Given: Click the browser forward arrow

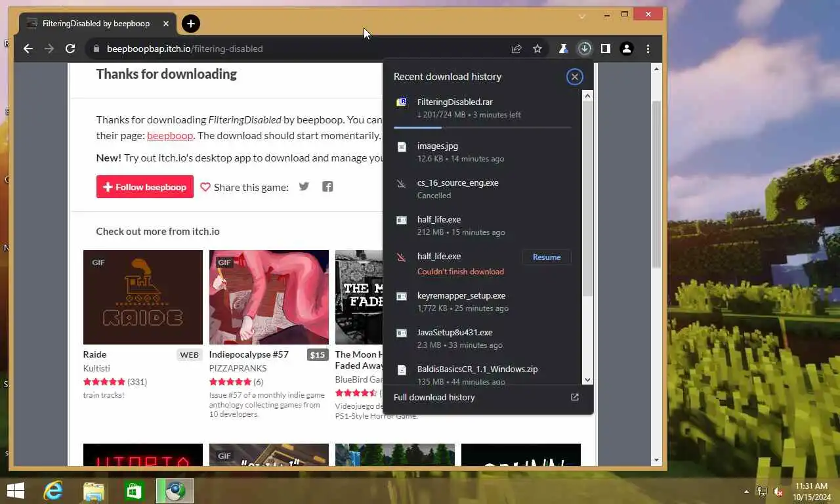Looking at the screenshot, I should [49, 49].
